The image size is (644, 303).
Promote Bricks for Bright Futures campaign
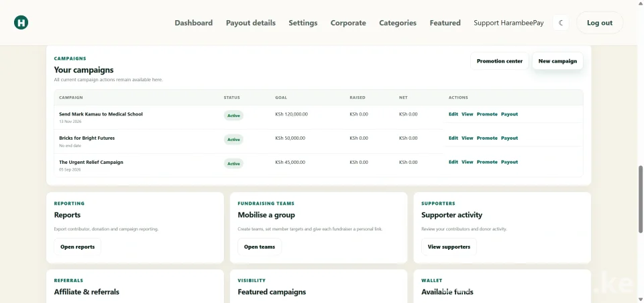(487, 138)
